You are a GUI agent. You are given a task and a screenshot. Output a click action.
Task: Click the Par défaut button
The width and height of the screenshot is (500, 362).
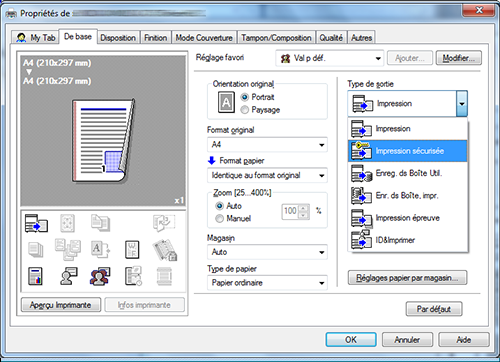point(434,309)
